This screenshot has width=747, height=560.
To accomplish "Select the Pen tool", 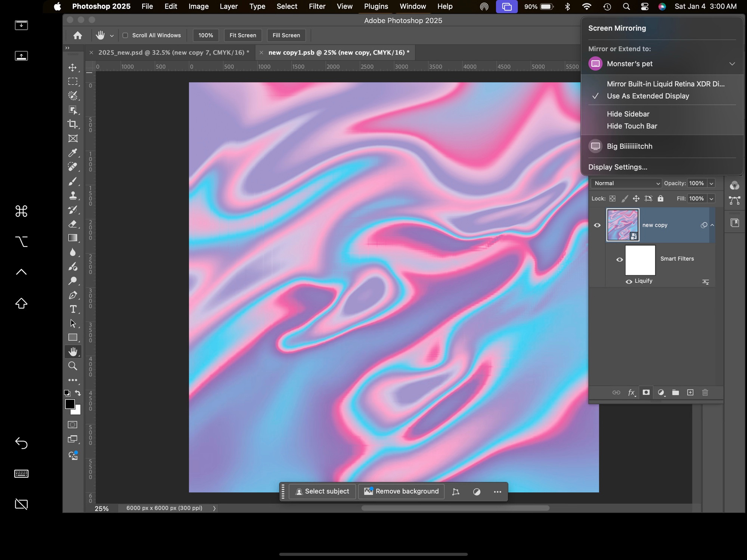I will (x=73, y=295).
